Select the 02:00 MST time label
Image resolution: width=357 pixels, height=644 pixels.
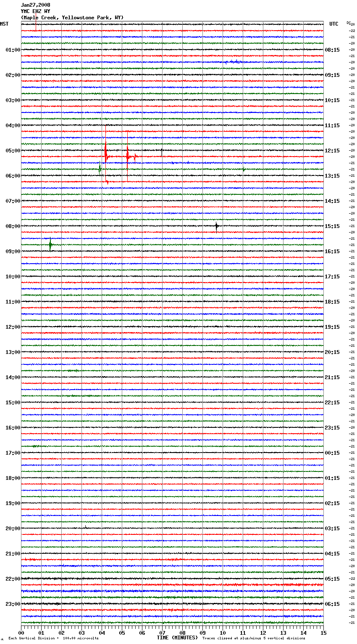click(x=13, y=75)
